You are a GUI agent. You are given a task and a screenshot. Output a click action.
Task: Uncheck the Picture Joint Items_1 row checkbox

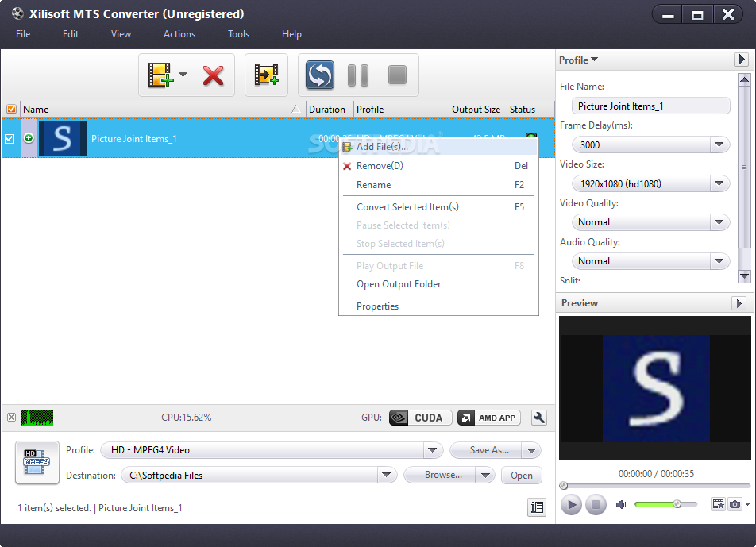pos(10,139)
